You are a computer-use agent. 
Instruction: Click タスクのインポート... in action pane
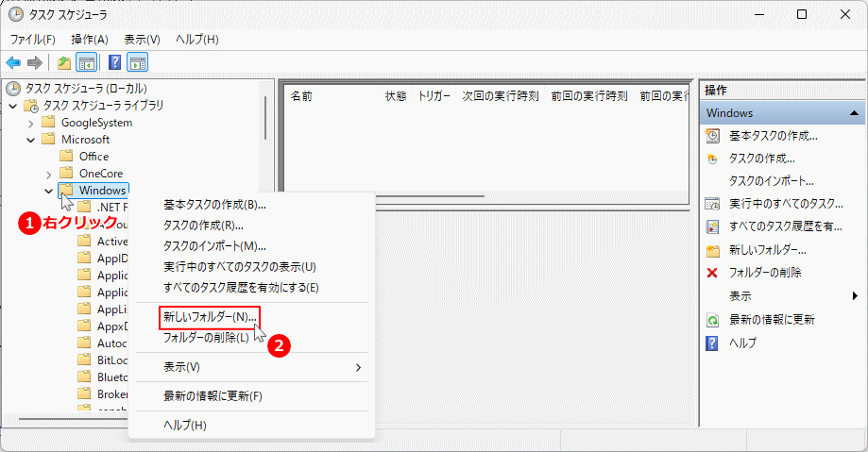pos(771,181)
